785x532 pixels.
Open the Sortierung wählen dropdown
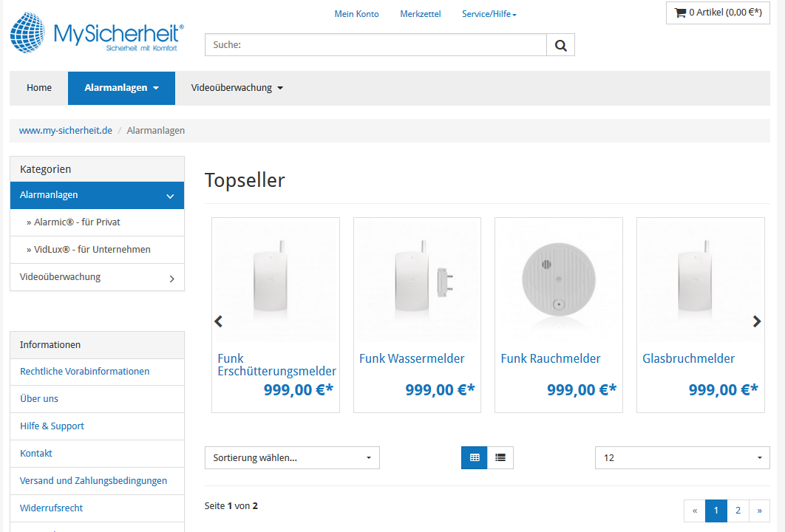pyautogui.click(x=292, y=458)
